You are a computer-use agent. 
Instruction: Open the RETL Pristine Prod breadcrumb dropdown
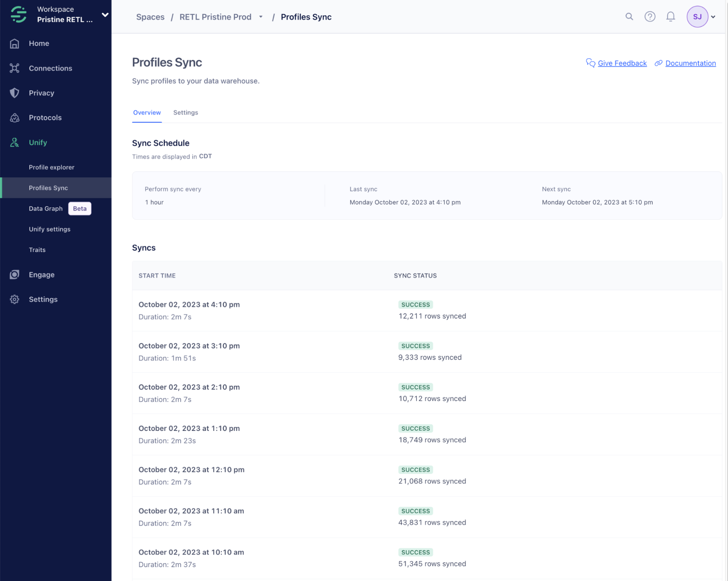[x=260, y=17]
